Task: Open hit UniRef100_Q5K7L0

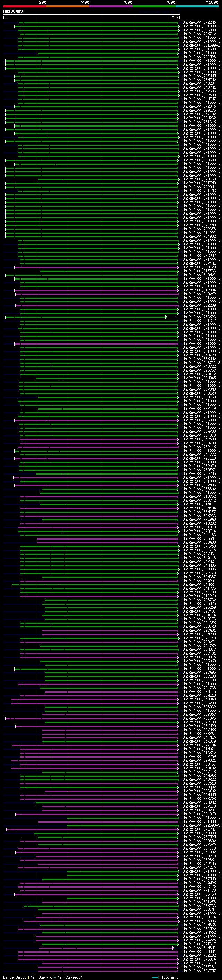Action: point(199,34)
